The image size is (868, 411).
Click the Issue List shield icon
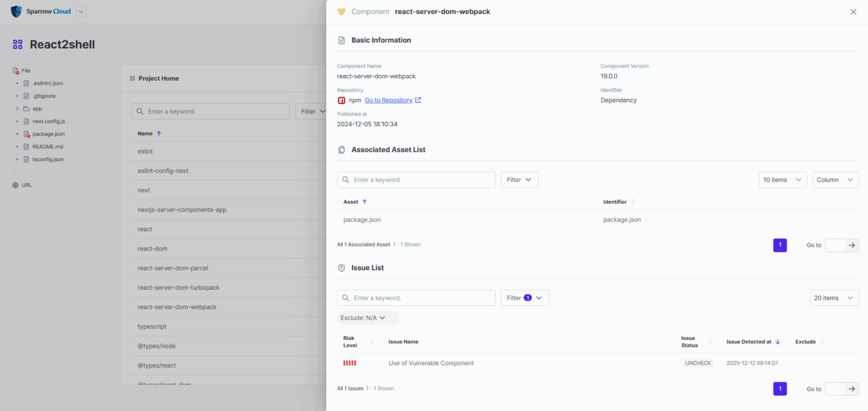tap(341, 267)
